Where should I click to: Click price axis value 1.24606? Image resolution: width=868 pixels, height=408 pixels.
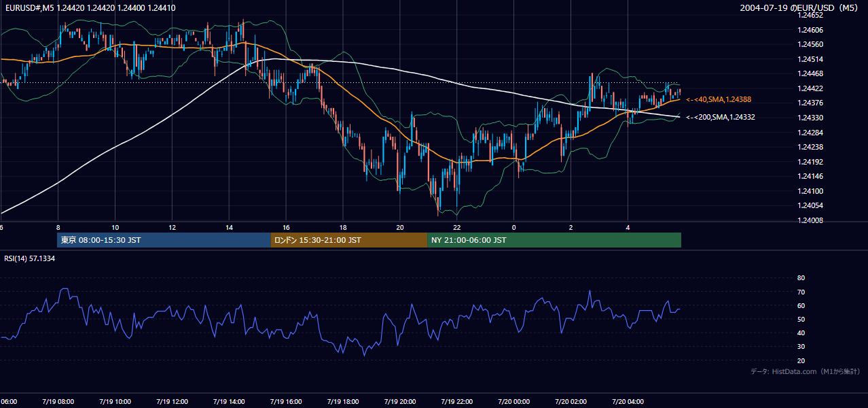810,30
